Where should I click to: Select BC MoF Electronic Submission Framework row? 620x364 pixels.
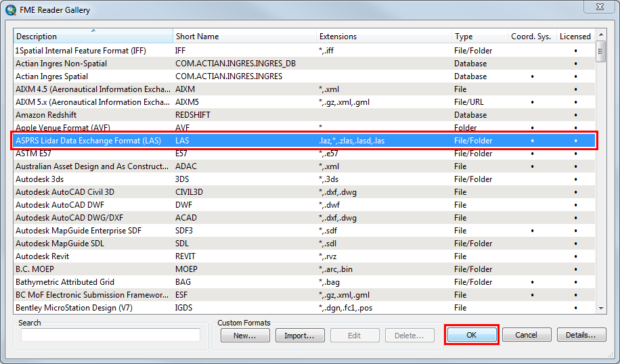(304, 294)
